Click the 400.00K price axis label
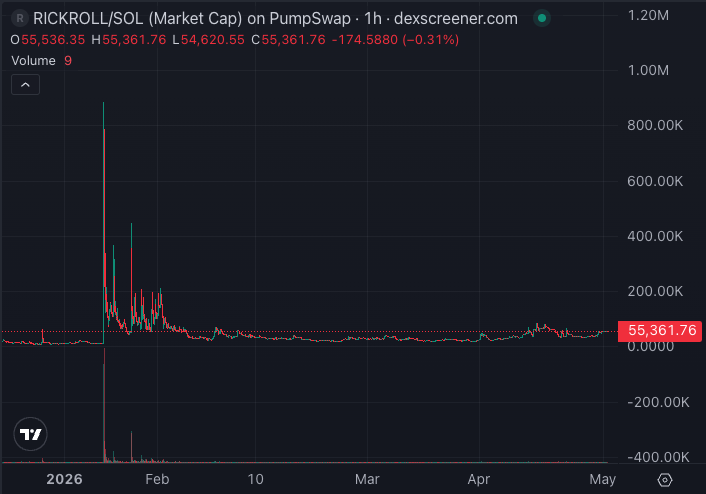Screen dimensions: 706x494 click(x=655, y=236)
